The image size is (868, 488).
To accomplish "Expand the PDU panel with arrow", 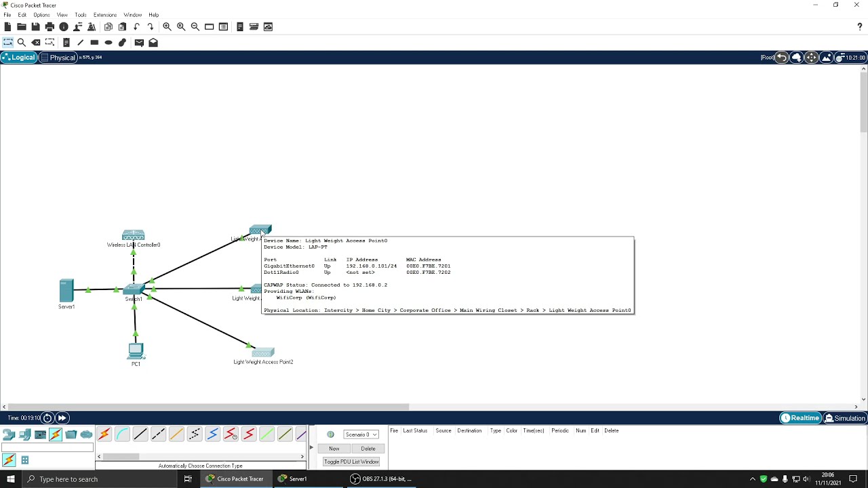I will tap(311, 447).
